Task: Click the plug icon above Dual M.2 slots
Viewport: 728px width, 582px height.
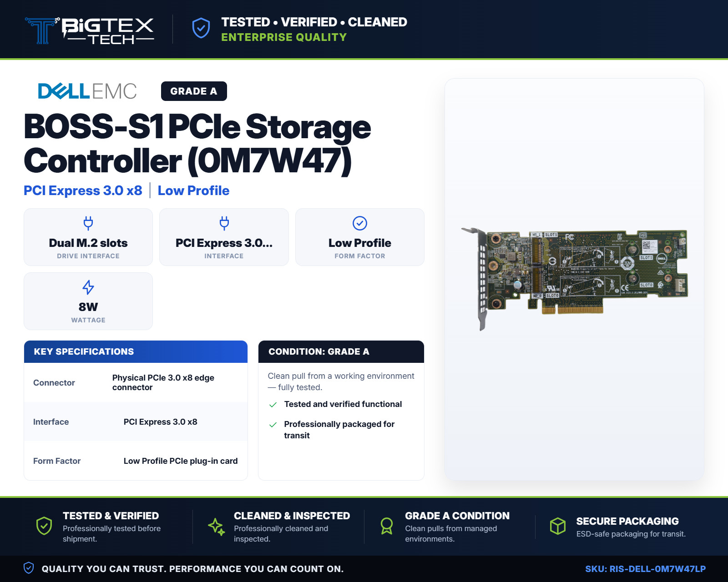Action: pyautogui.click(x=88, y=223)
